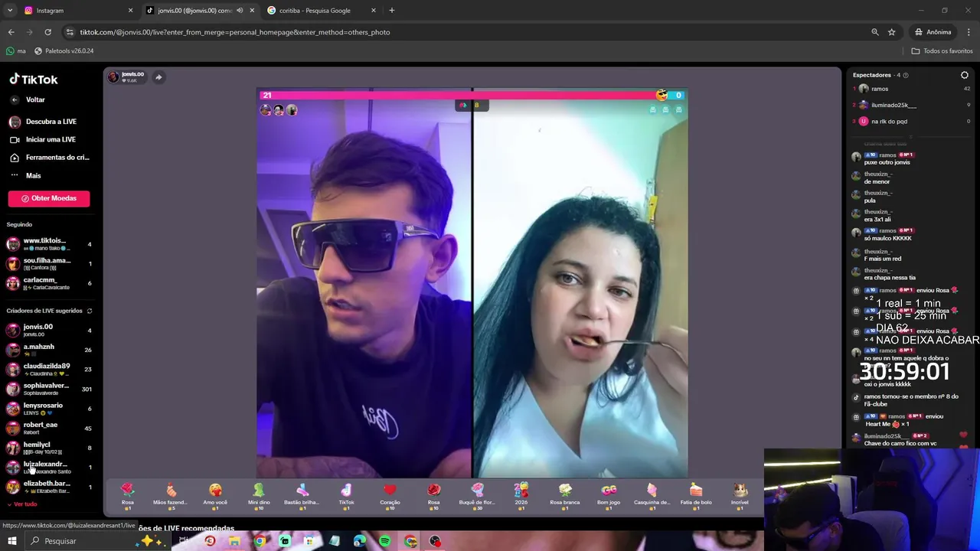980x551 pixels.
Task: Send the Mãos fazendo gift
Action: coord(170,496)
